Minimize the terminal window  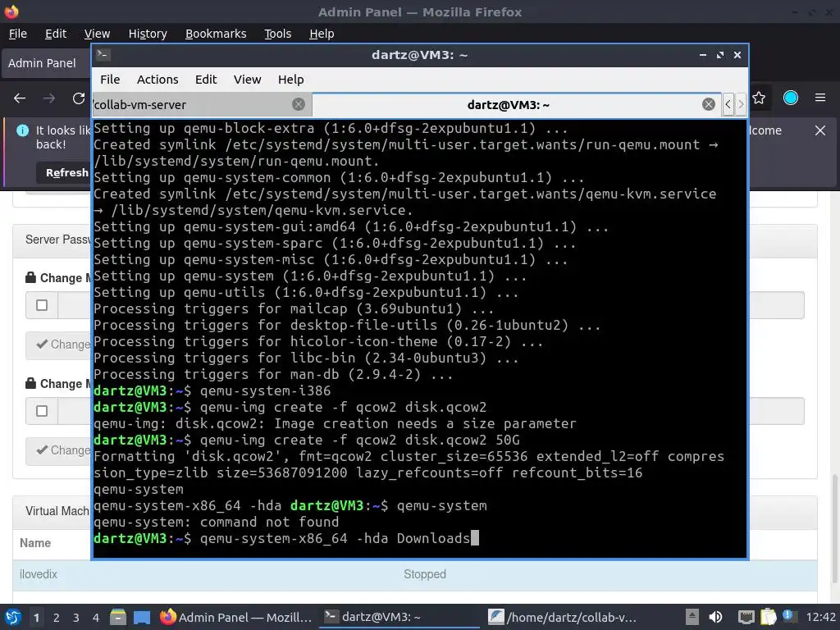(703, 55)
